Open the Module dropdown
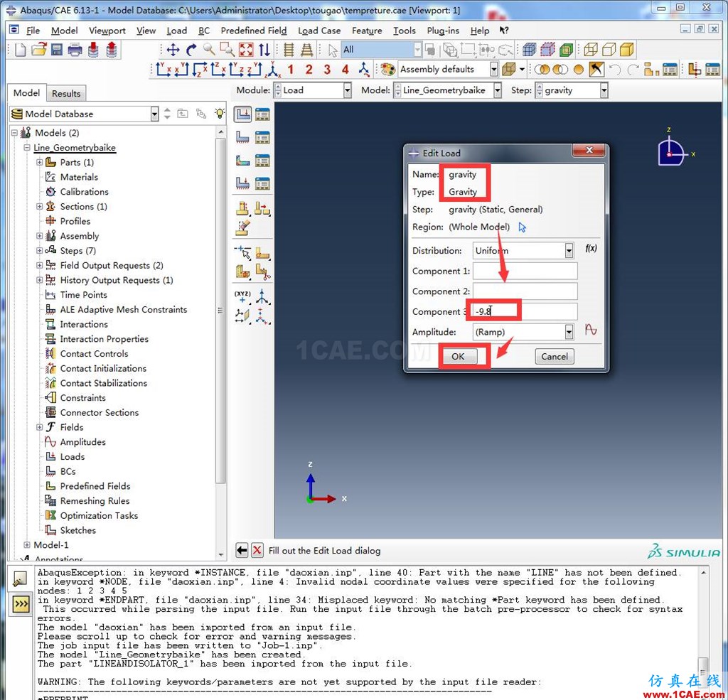 coord(347,90)
